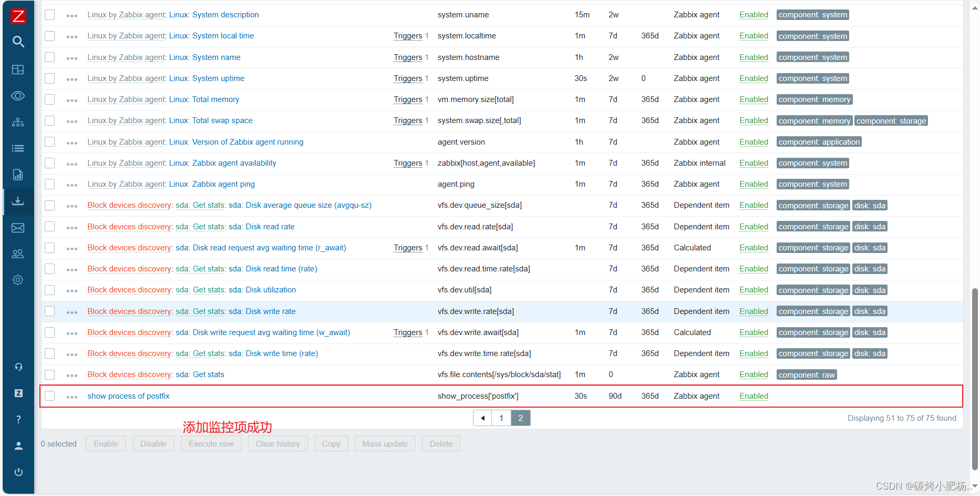Image resolution: width=980 pixels, height=496 pixels.
Task: Open Support headset icon in sidebar
Action: [18, 367]
